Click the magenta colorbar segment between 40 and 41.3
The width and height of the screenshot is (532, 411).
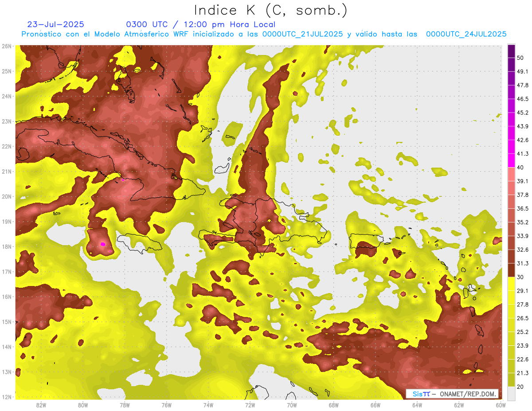511,160
